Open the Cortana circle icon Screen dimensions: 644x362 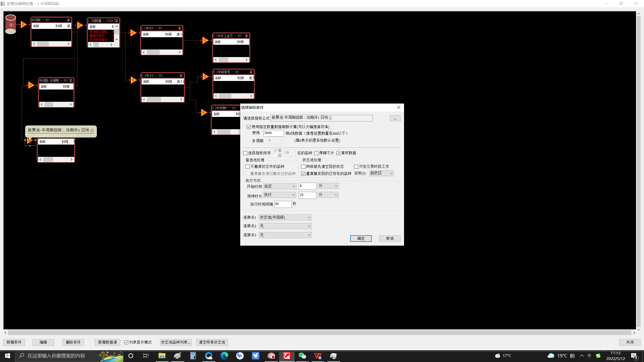pyautogui.click(x=131, y=356)
